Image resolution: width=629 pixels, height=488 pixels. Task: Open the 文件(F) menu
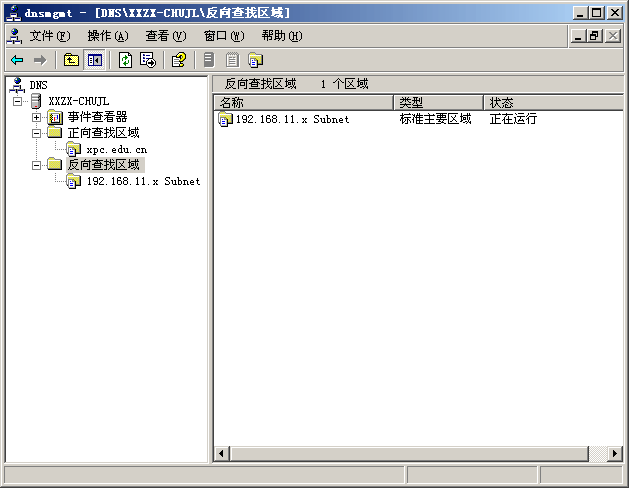pos(49,36)
